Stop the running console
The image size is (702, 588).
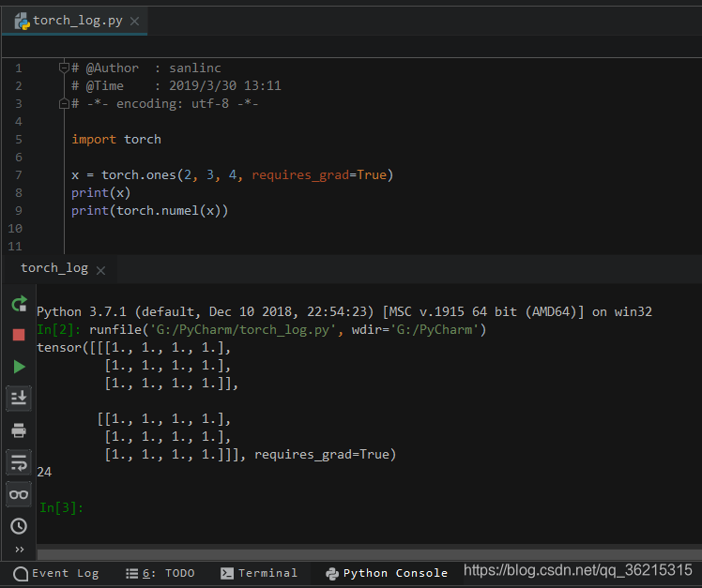click(x=19, y=335)
